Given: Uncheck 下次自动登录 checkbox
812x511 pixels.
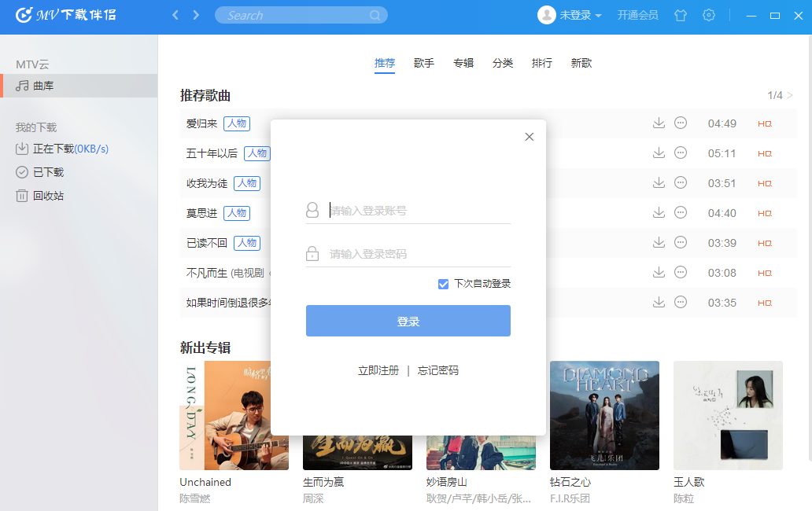Looking at the screenshot, I should coord(444,284).
